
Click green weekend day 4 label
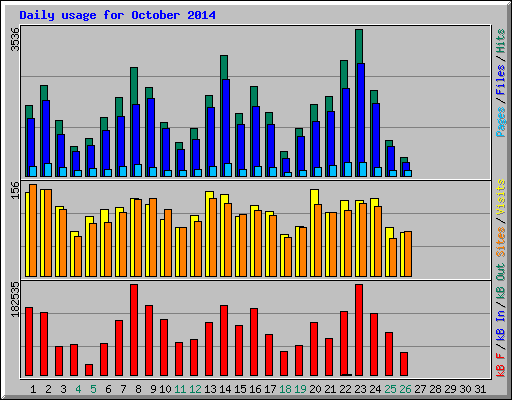pyautogui.click(x=78, y=389)
